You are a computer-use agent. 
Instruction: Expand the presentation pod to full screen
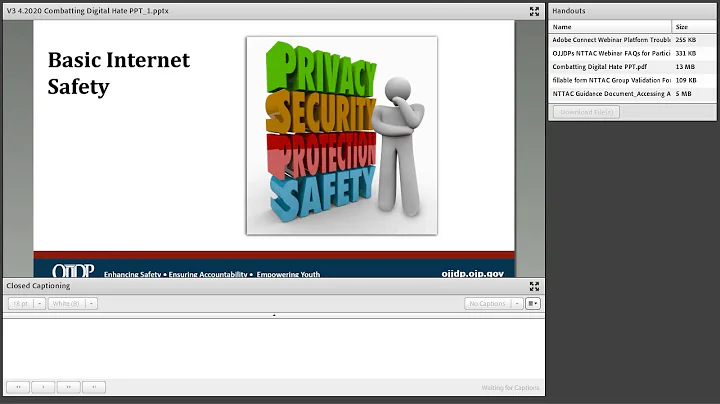coord(534,11)
